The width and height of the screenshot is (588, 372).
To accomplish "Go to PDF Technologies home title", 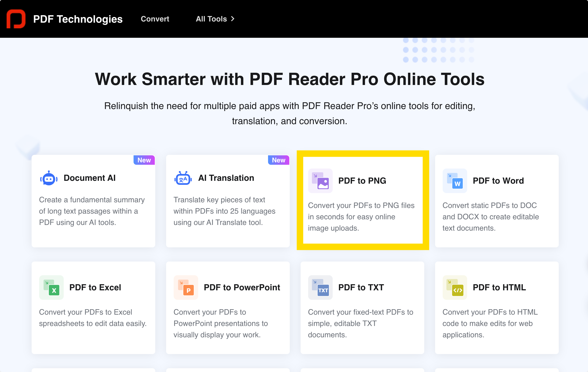I will 78,19.
